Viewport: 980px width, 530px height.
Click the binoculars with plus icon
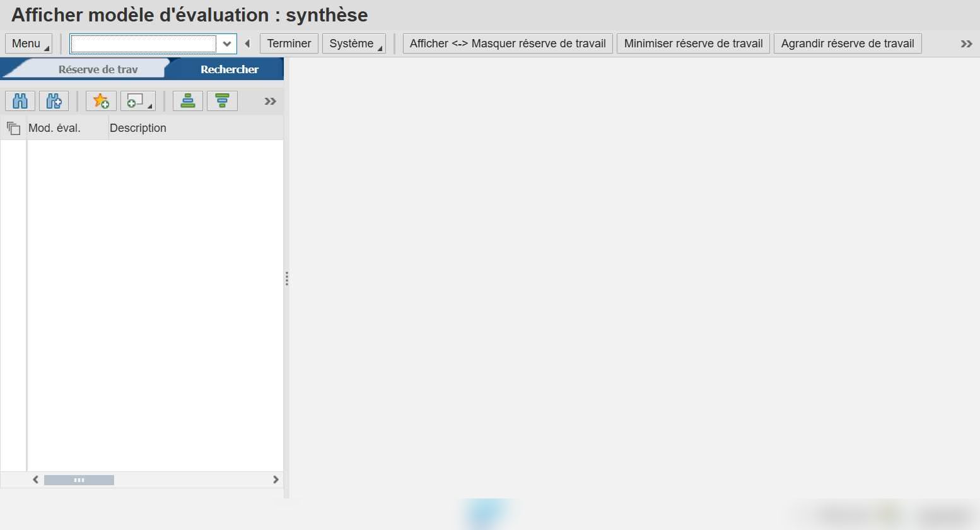point(54,101)
